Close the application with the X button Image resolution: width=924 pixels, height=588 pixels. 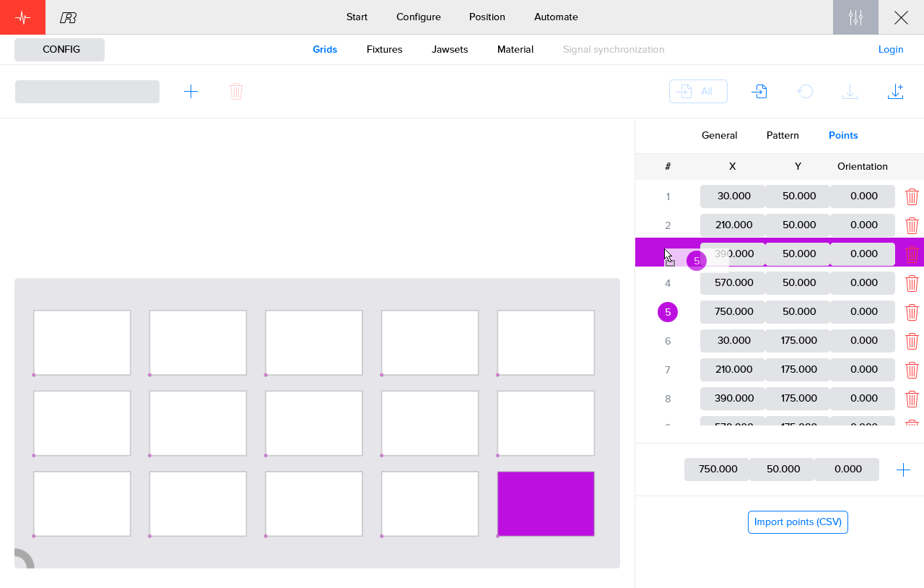pyautogui.click(x=901, y=17)
